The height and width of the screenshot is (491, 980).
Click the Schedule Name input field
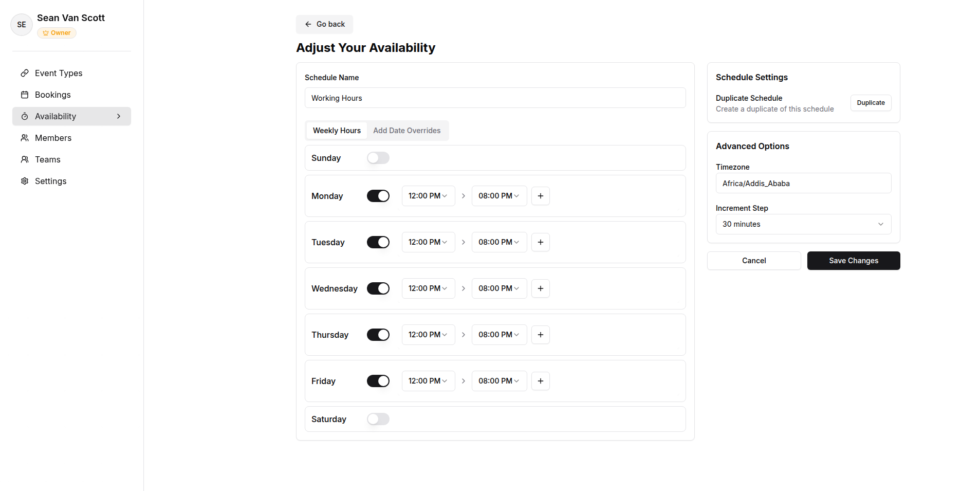(495, 98)
